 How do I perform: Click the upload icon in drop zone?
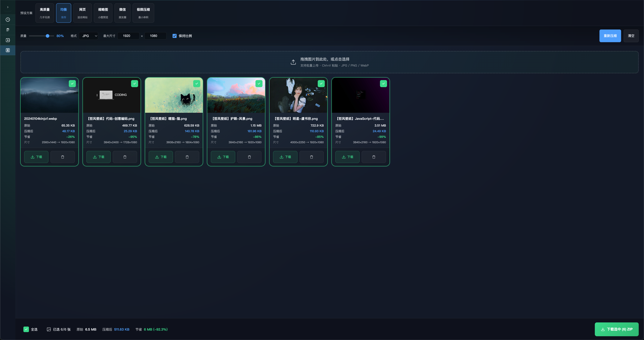click(293, 62)
